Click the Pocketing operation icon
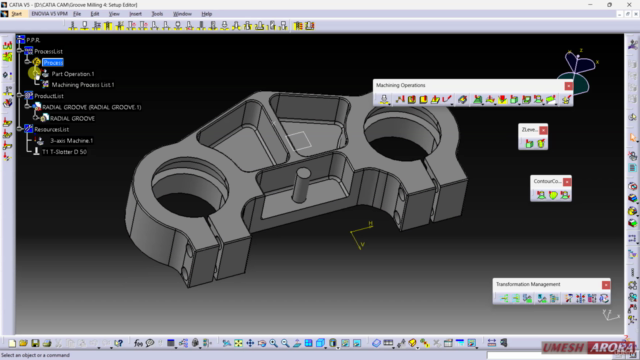This screenshot has height=360, width=640. coord(411,99)
